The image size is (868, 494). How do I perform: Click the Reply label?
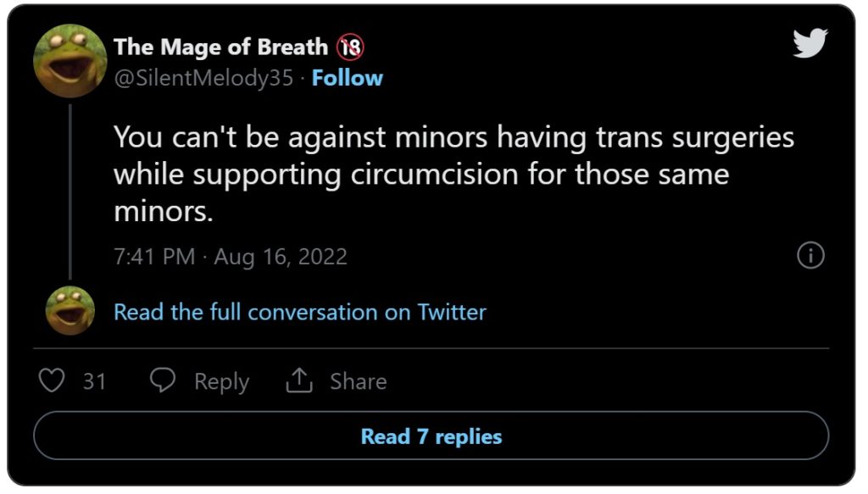tap(221, 381)
